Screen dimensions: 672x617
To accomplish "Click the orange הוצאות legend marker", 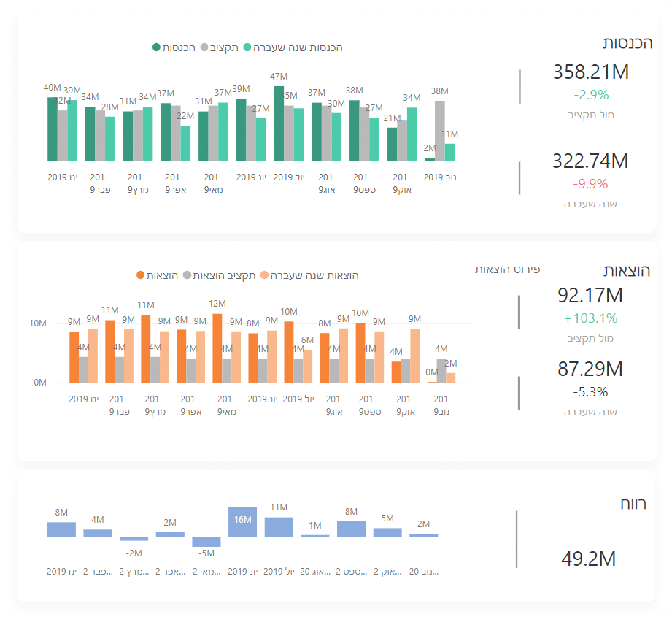I will pyautogui.click(x=140, y=275).
